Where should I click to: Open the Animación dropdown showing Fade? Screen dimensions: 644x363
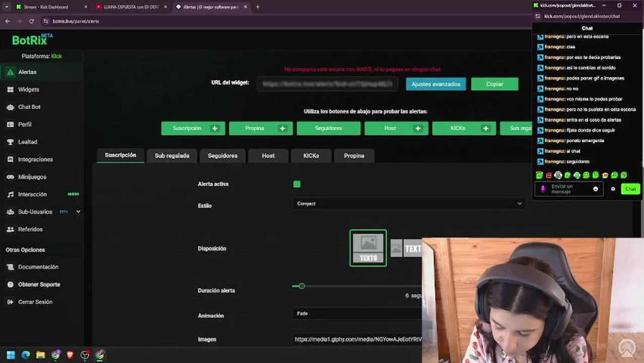(x=357, y=314)
